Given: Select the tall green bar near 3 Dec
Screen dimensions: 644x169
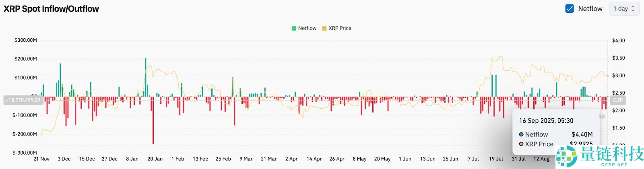Looking at the screenshot, I should (60, 80).
